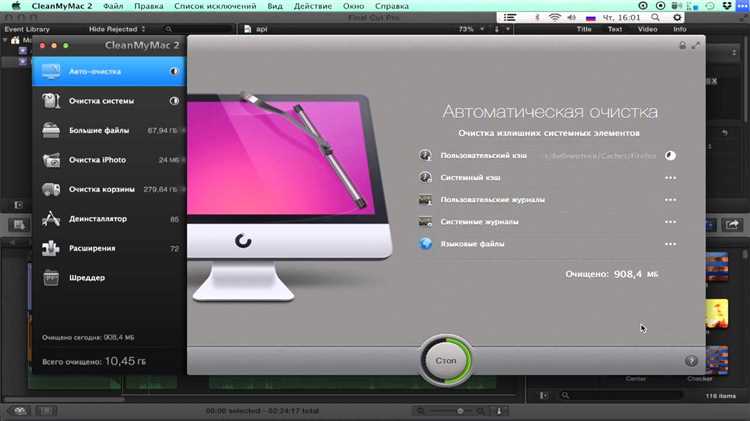The height and width of the screenshot is (421, 750).
Task: Open the Справка menu
Action: 392,6
